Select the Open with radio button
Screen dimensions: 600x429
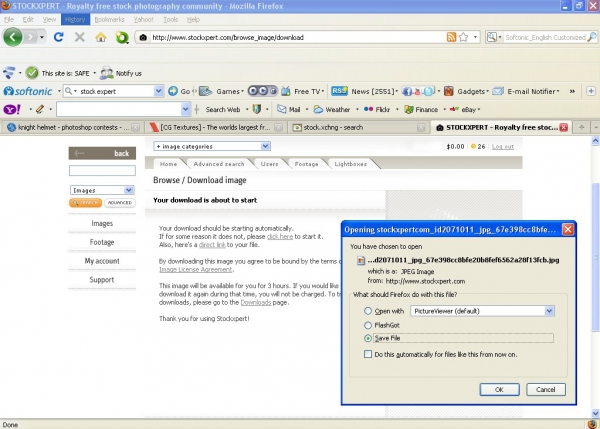pyautogui.click(x=368, y=311)
